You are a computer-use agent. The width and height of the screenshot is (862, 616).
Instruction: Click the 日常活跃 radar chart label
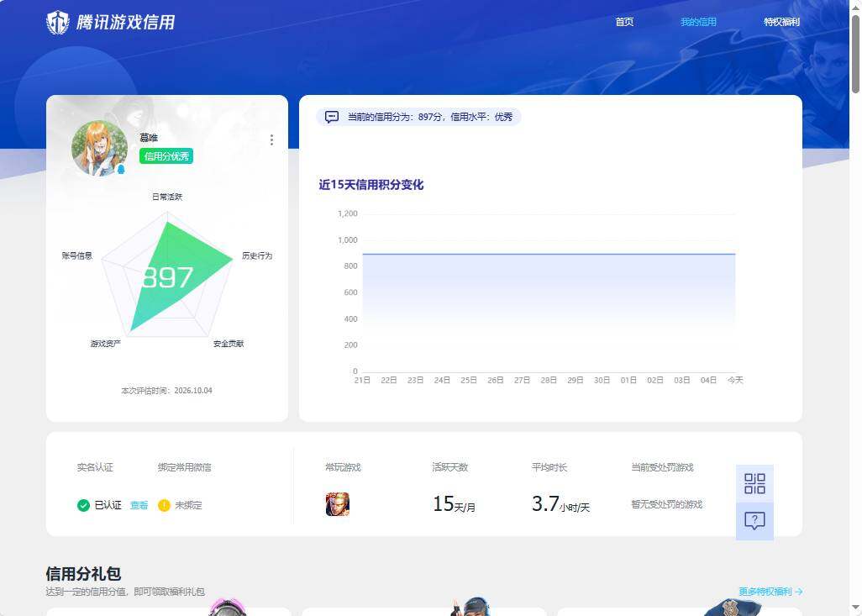click(x=167, y=197)
